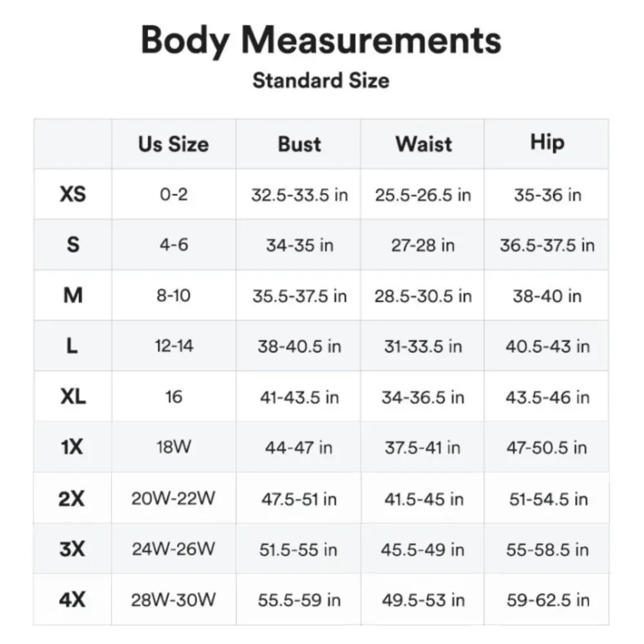Click the Us Size column header

(x=173, y=144)
